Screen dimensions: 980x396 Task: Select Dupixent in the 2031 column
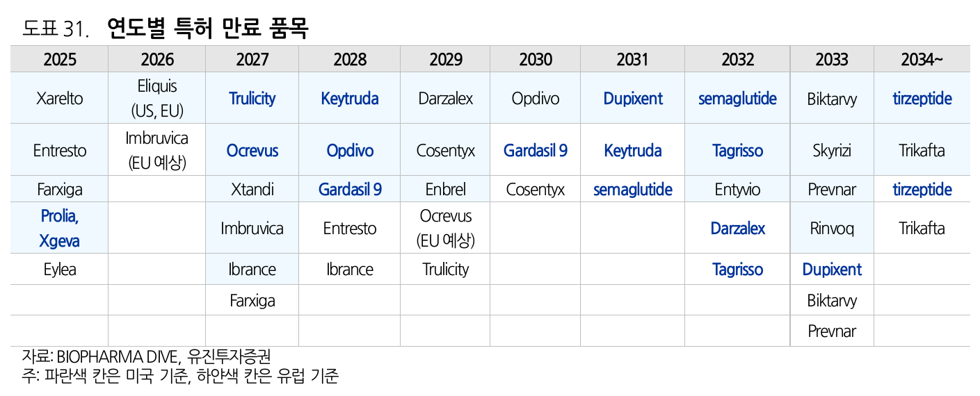pyautogui.click(x=633, y=99)
